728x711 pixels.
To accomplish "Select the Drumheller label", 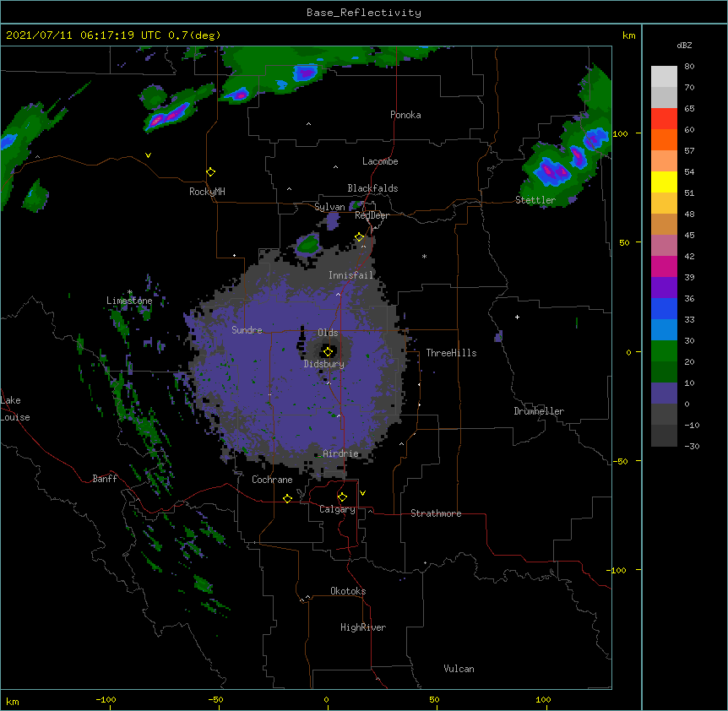I will click(x=539, y=411).
